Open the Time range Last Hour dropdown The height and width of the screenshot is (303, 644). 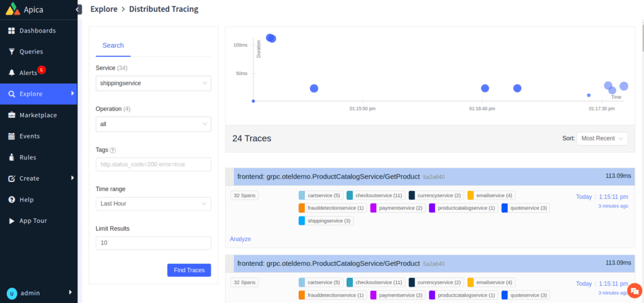pyautogui.click(x=153, y=203)
